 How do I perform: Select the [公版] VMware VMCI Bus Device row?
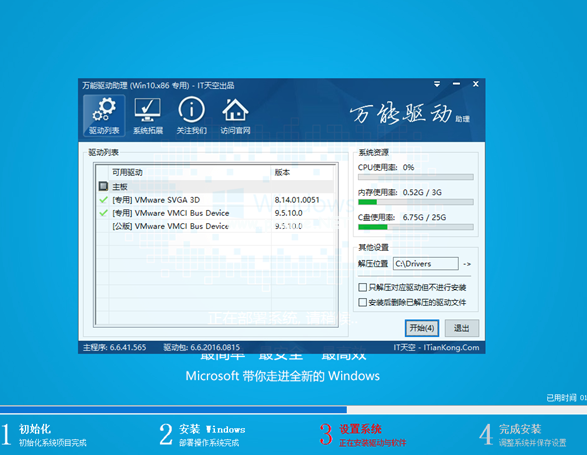click(x=216, y=226)
